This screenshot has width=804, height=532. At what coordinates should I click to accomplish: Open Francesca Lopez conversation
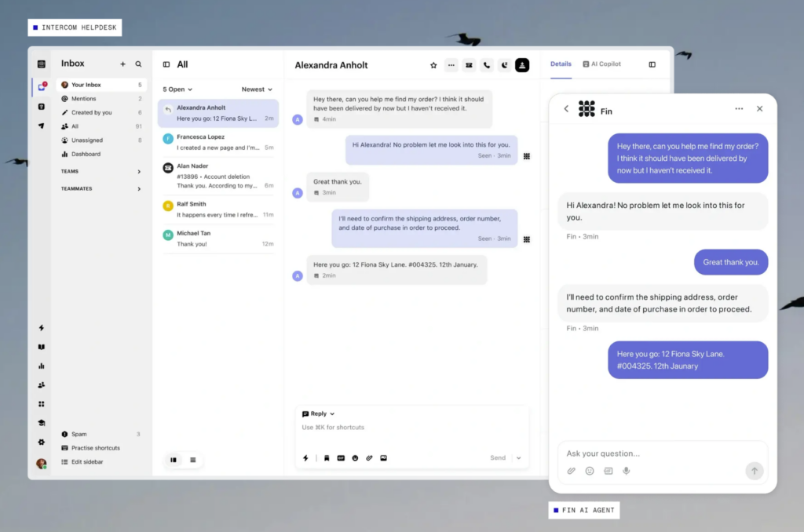(x=218, y=142)
